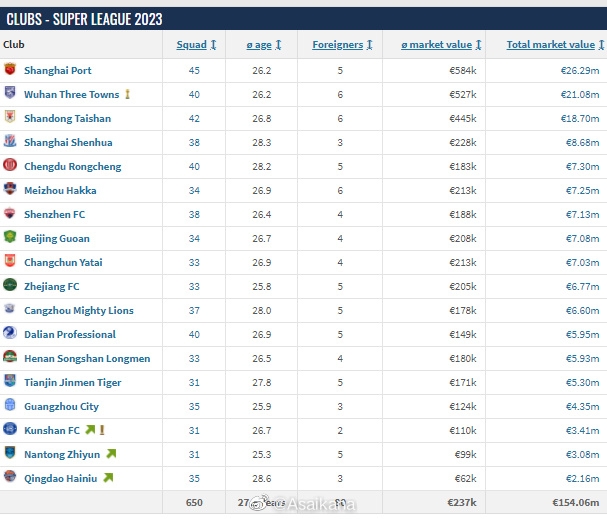
Task: Click the Wuhan Three Towns club crest
Action: pos(10,93)
